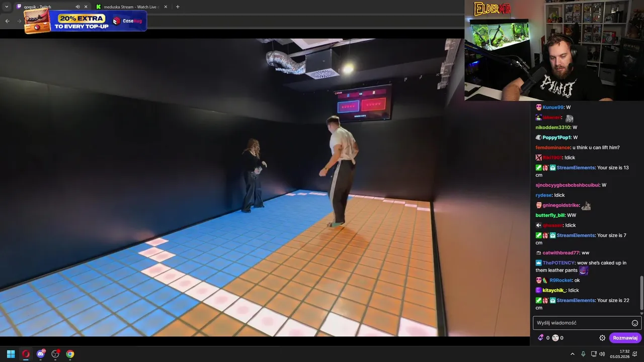Click ThePOTENCY's blue chat badge
Viewport: 644px width, 362px height.
(x=538, y=263)
